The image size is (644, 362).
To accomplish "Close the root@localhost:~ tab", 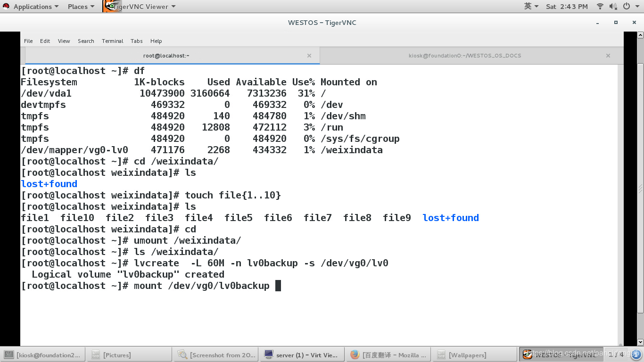I will [x=309, y=56].
